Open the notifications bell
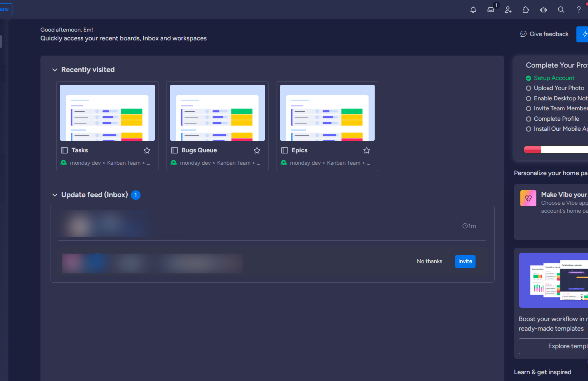 click(473, 10)
